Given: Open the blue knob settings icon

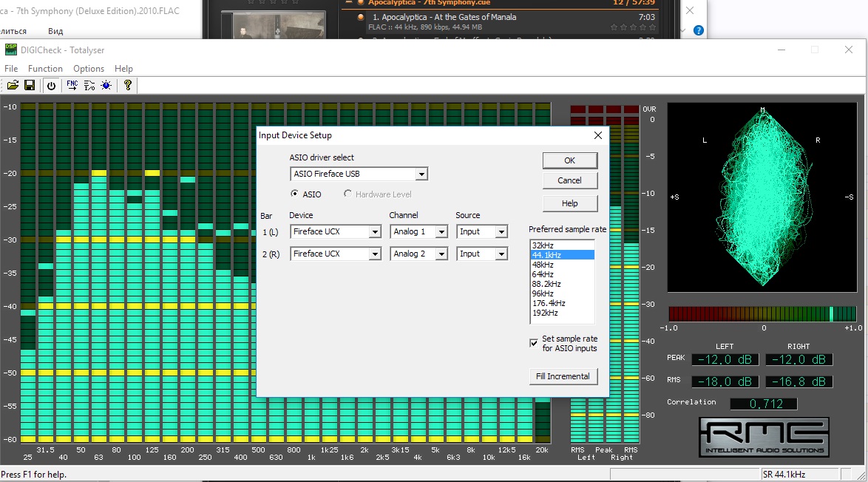Looking at the screenshot, I should coord(106,85).
